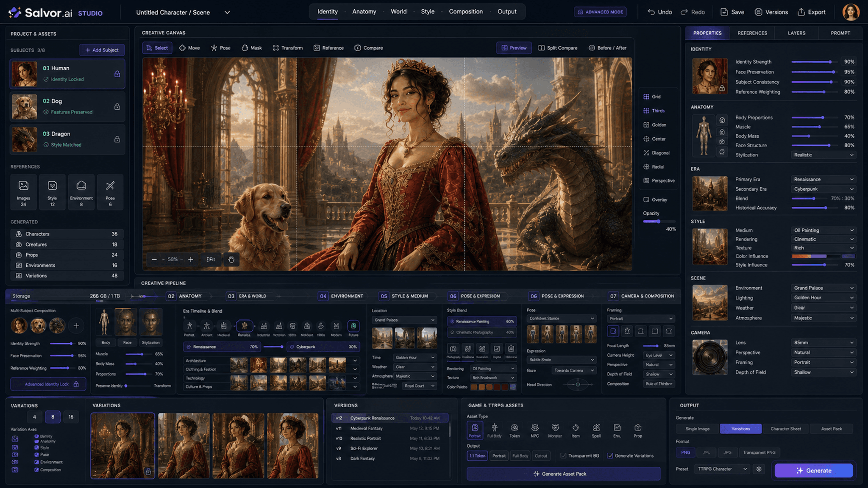Adjust Face Preservation slider in Properties
868x488 pixels.
click(x=814, y=72)
